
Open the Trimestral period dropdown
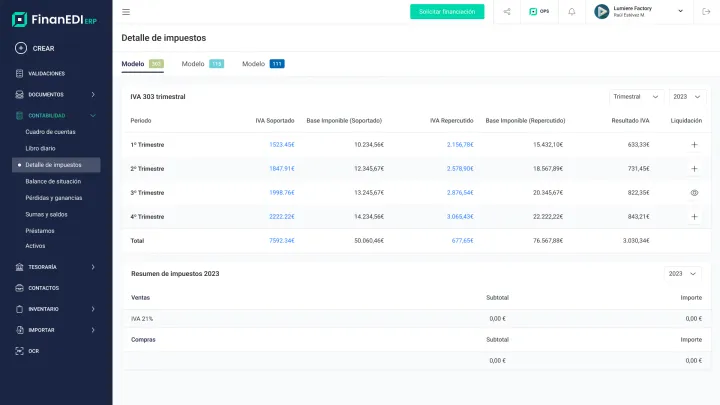click(636, 97)
